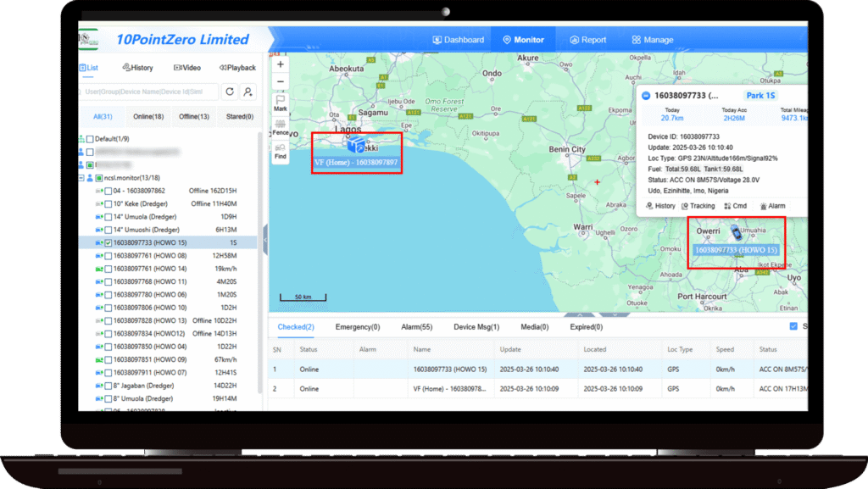The height and width of the screenshot is (489, 868).
Task: Check the HOWO 08 device box
Action: point(108,256)
